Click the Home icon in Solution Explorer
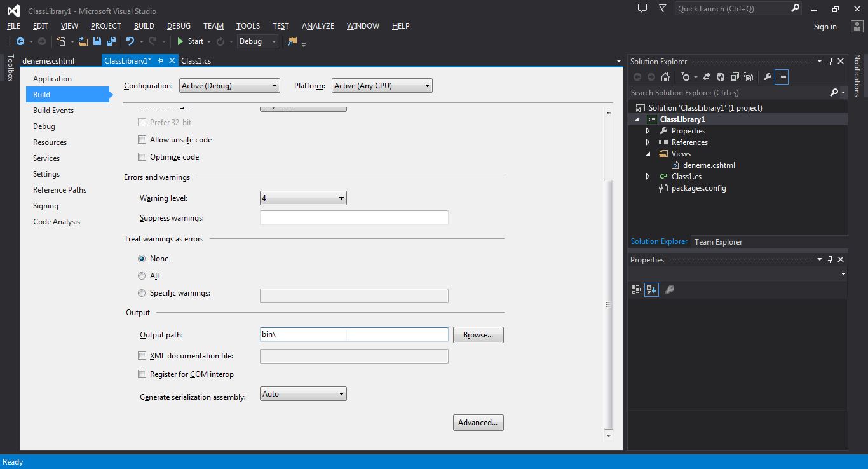This screenshot has width=868, height=469. [664, 76]
